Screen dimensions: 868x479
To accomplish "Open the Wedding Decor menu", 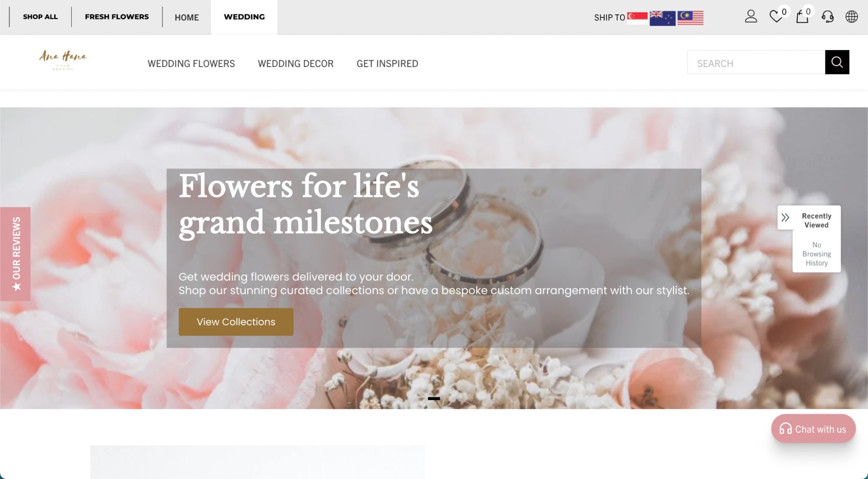I will tap(296, 63).
